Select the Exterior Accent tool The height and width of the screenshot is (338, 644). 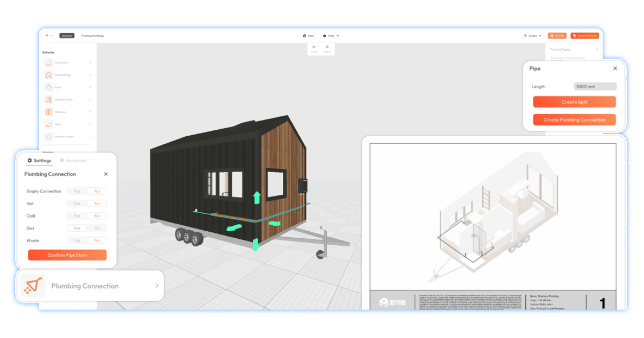click(x=49, y=136)
